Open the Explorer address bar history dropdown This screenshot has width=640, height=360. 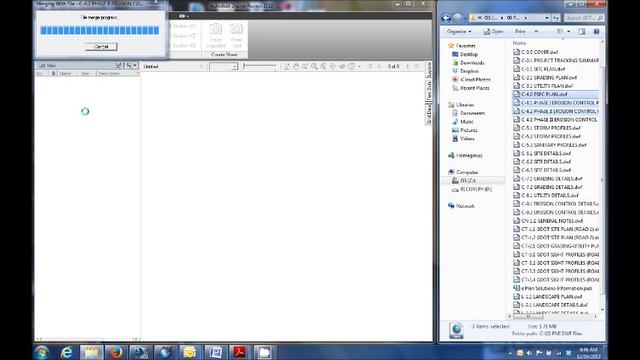(547, 18)
